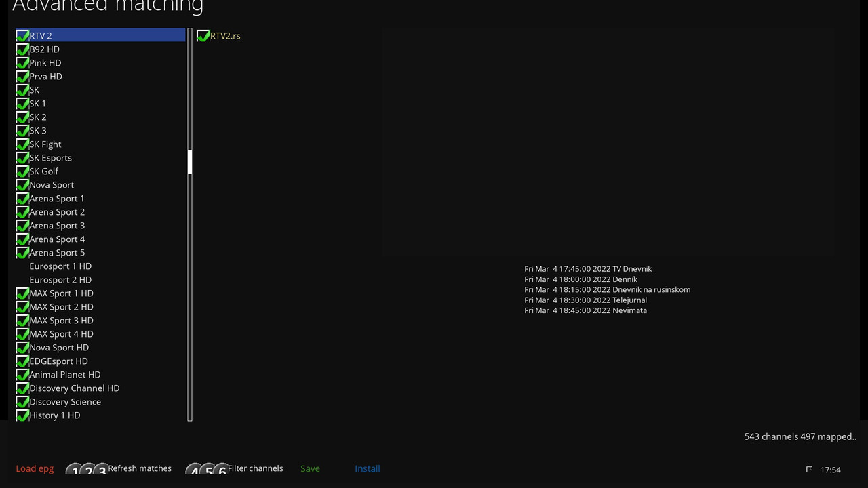This screenshot has width=868, height=488.
Task: Select the Discovery Channel HD row
Action: coord(100,388)
